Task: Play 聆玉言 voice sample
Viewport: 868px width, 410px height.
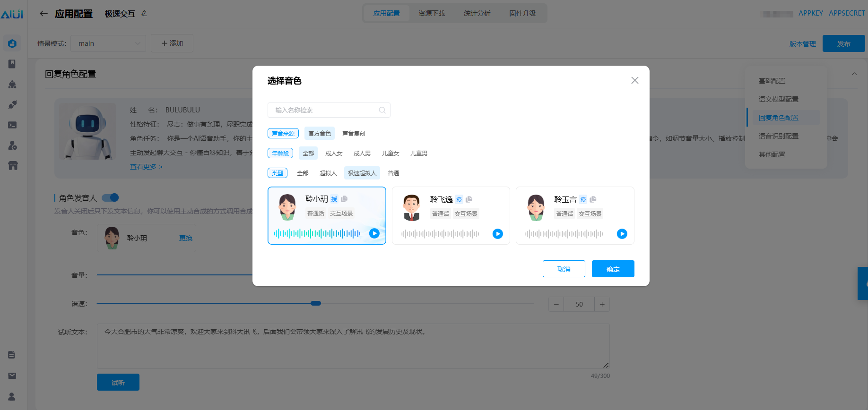Action: point(622,234)
